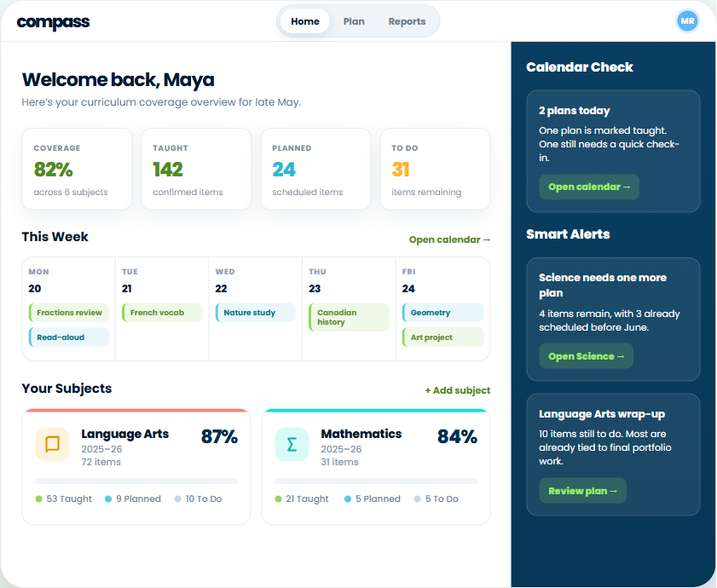Viewport: 717px width, 588px height.
Task: Open the Canadian history event
Action: tap(349, 317)
